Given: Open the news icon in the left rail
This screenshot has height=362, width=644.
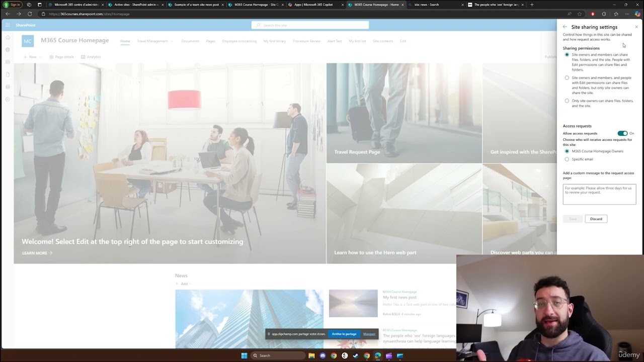Looking at the screenshot, I should [8, 62].
